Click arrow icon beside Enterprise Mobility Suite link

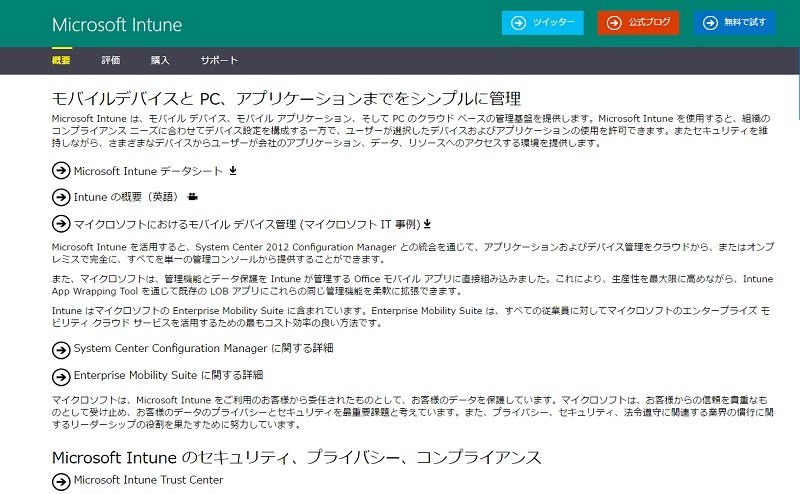click(61, 377)
